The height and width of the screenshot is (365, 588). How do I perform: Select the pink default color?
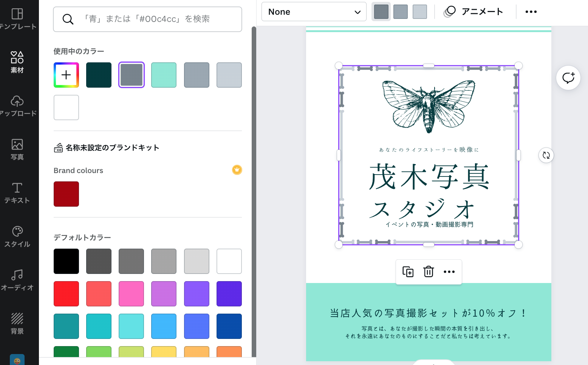coord(132,294)
